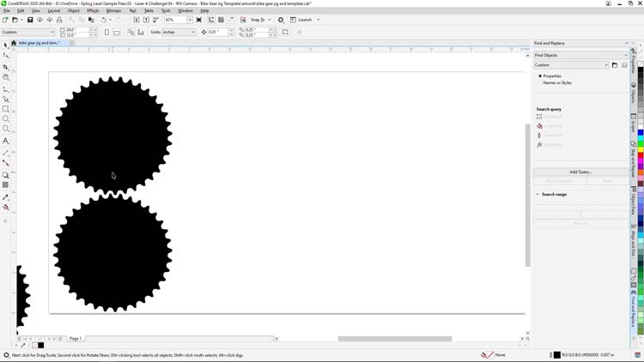Image resolution: width=644 pixels, height=362 pixels.
Task: Open the Find Objects dropdown
Action: (580, 55)
